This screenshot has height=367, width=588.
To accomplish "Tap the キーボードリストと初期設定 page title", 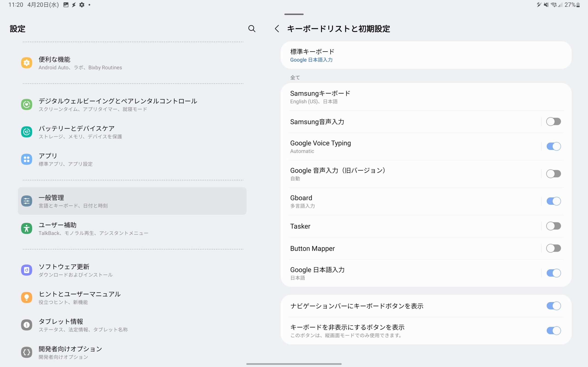I will pyautogui.click(x=339, y=29).
